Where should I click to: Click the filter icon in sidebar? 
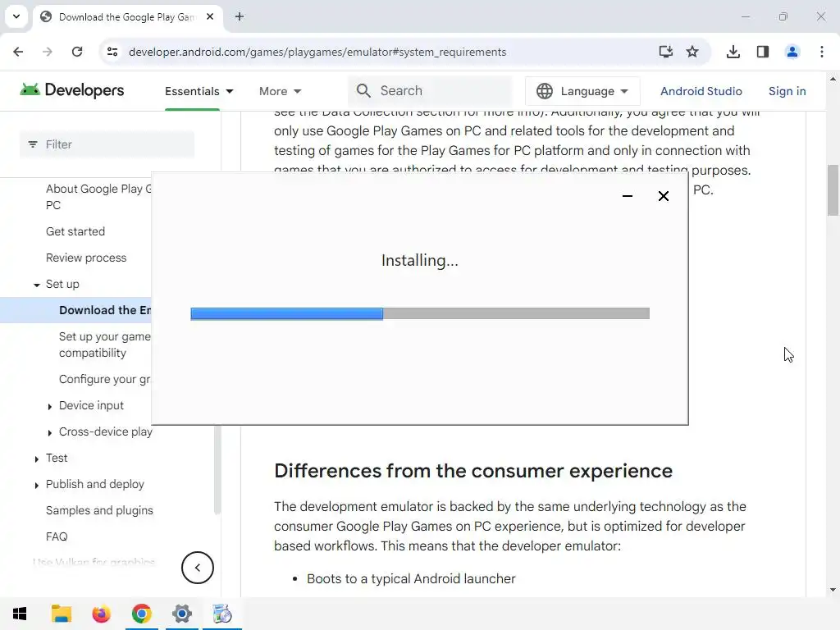click(33, 144)
